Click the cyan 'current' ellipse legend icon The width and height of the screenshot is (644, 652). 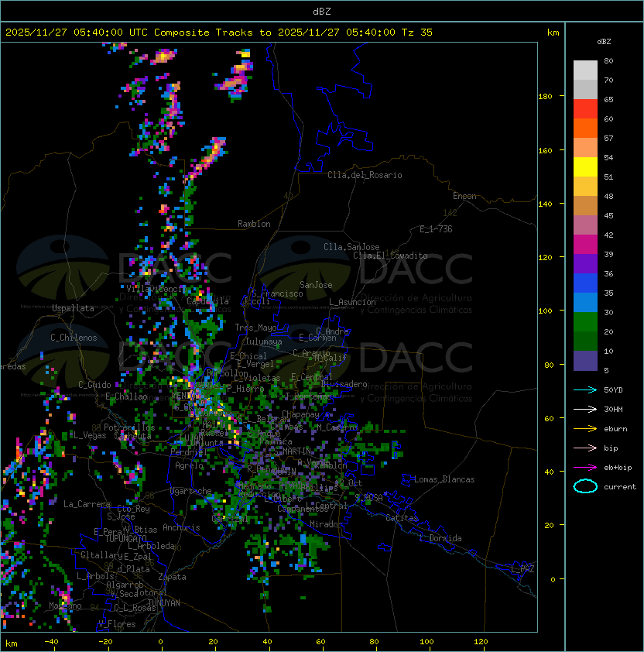(x=585, y=486)
